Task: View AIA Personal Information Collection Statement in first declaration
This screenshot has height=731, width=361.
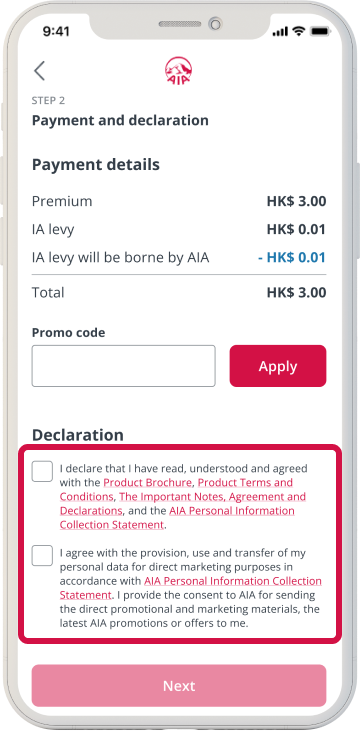Action: tap(177, 517)
